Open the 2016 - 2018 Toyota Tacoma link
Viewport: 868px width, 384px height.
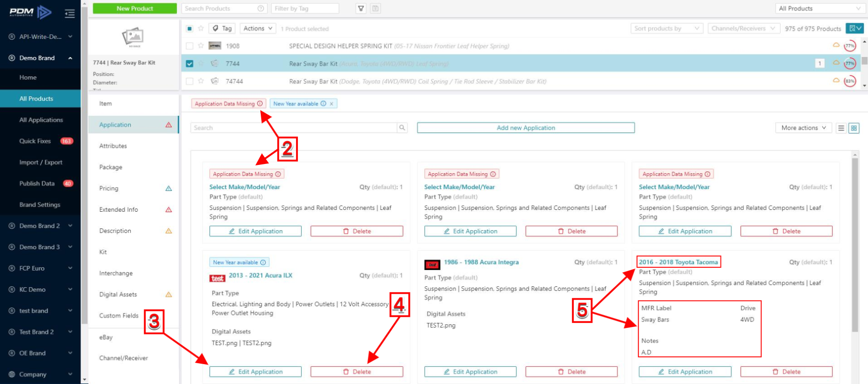point(679,262)
